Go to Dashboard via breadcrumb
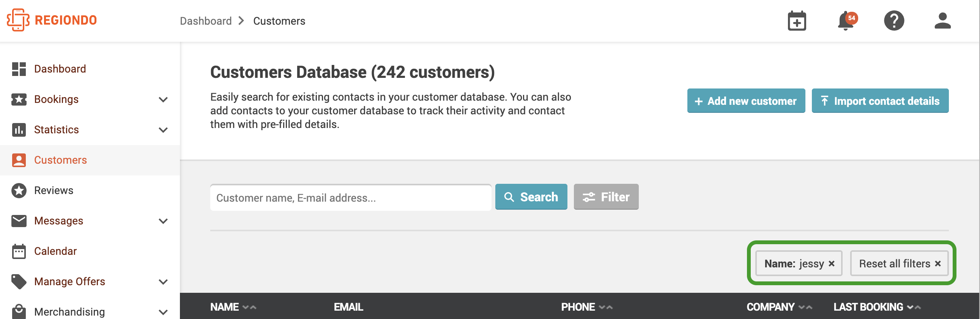980x319 pixels. (205, 21)
